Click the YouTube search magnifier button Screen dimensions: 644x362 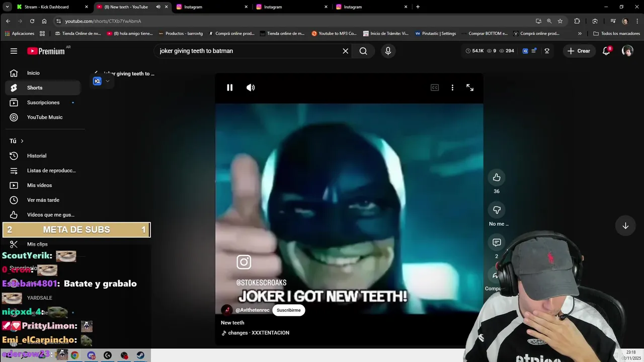363,51
